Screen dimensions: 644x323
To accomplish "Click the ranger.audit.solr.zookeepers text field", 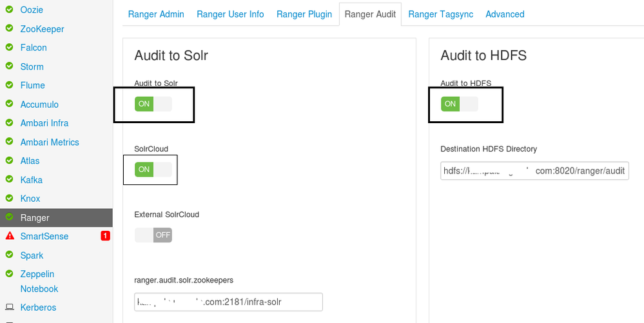I will 228,302.
